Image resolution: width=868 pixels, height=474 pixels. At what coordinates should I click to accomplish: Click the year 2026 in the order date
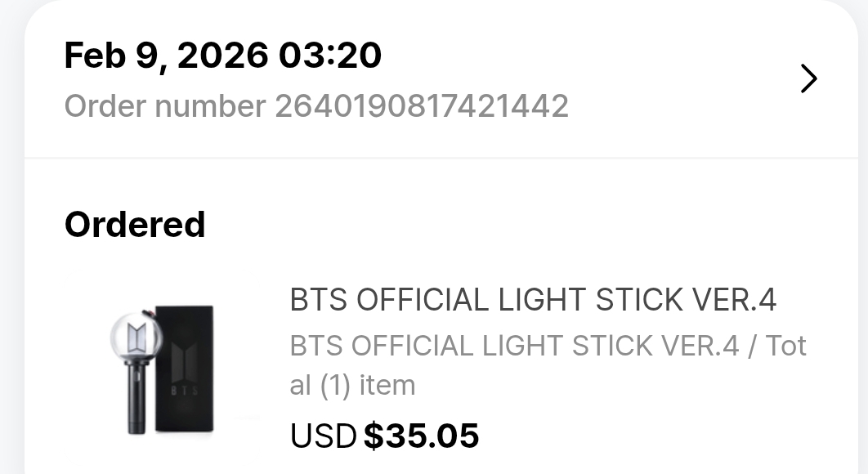(222, 56)
